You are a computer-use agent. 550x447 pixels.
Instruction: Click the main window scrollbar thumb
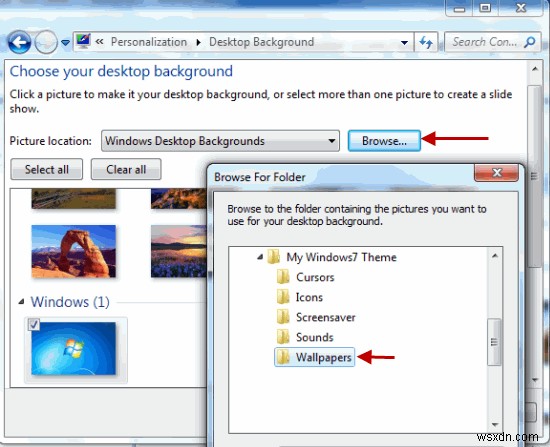click(534, 176)
